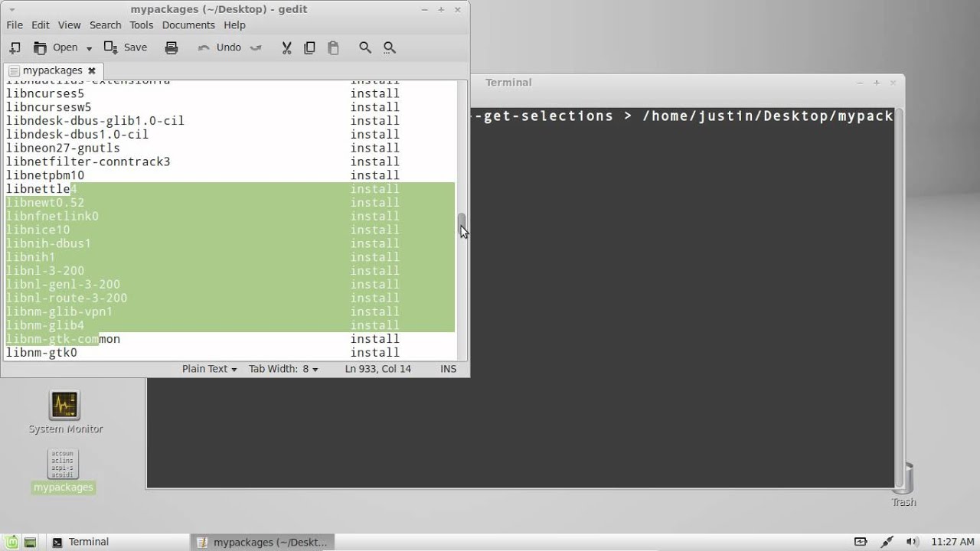Click the Mint menu button on the taskbar

point(11,542)
